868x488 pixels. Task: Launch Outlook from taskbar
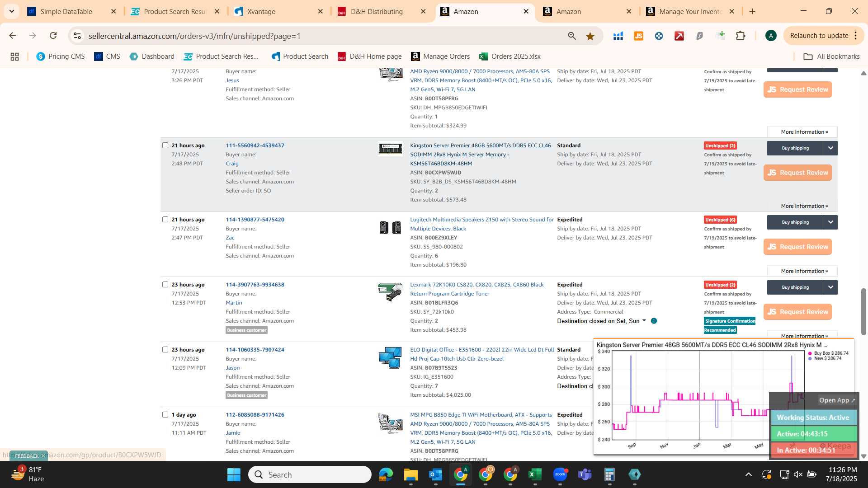pyautogui.click(x=435, y=474)
